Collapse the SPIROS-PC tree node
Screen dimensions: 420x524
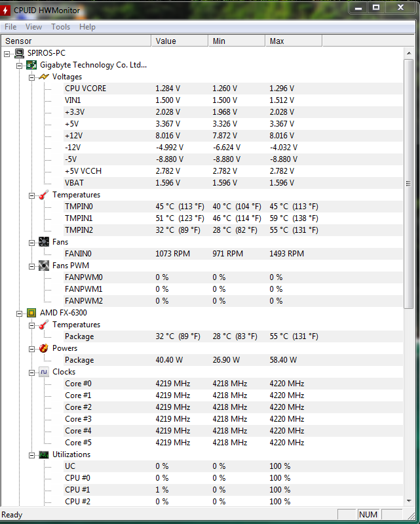tap(7, 54)
